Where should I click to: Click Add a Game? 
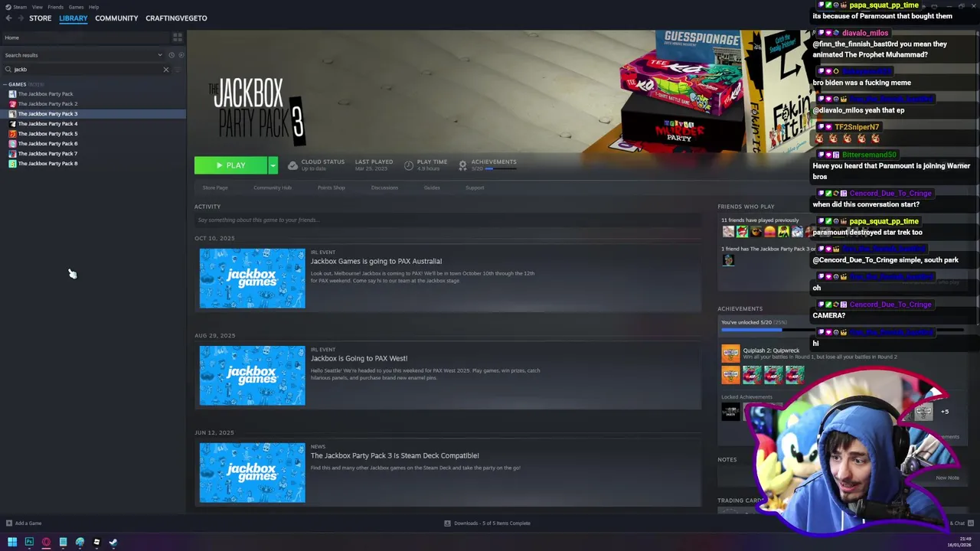point(24,523)
